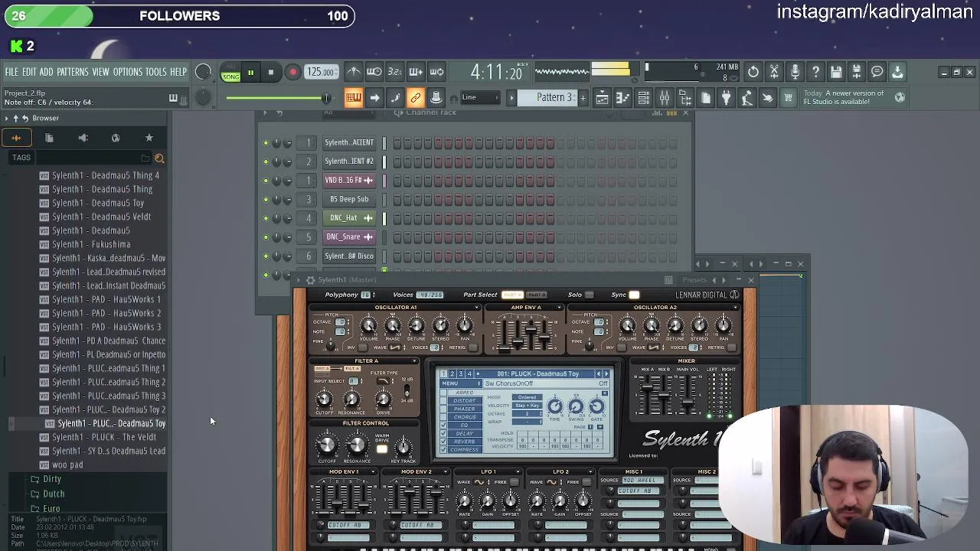
Task: Open the TOOLS menu
Action: 156,72
